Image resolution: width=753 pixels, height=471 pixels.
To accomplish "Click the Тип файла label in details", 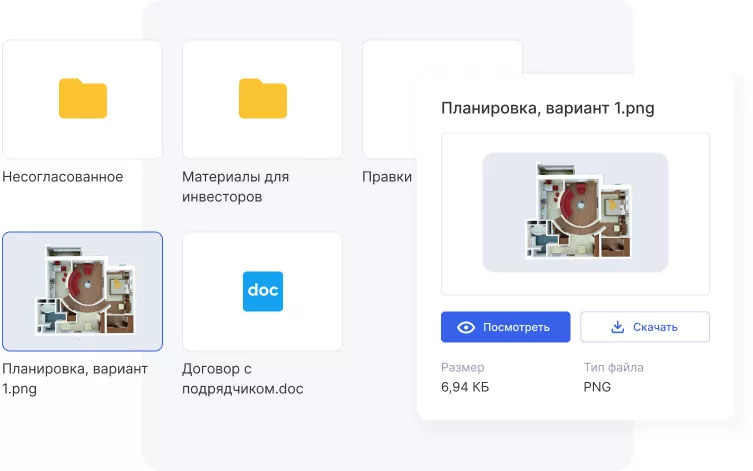I will point(613,367).
